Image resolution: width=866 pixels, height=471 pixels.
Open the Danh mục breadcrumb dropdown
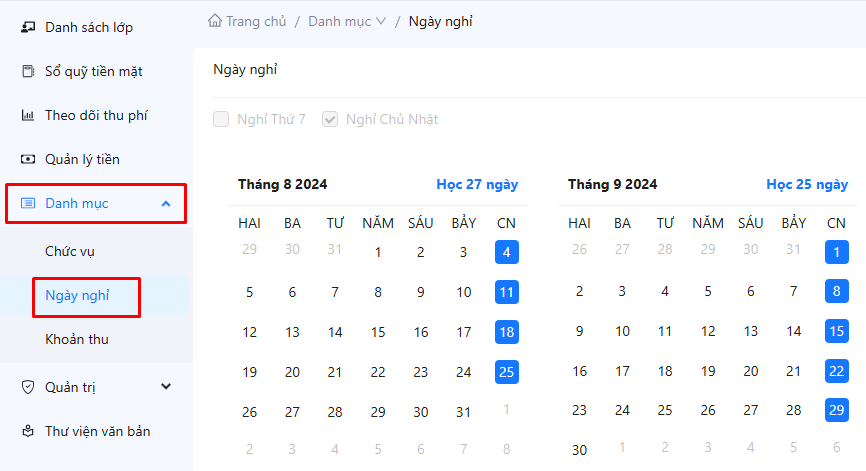347,21
